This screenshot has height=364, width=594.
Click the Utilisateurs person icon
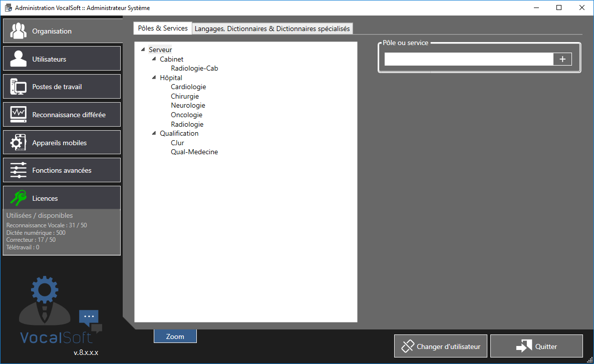click(18, 59)
